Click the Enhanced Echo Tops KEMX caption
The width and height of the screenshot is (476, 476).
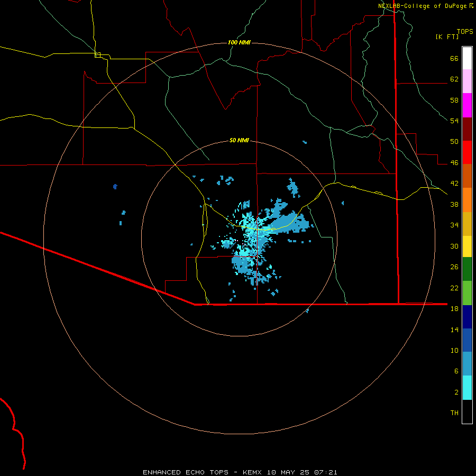click(240, 472)
